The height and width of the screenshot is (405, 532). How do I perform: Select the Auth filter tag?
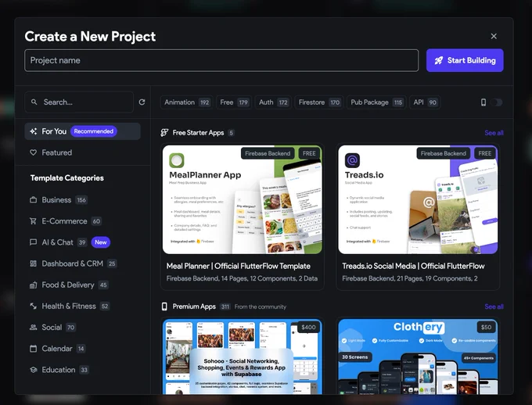pyautogui.click(x=274, y=102)
